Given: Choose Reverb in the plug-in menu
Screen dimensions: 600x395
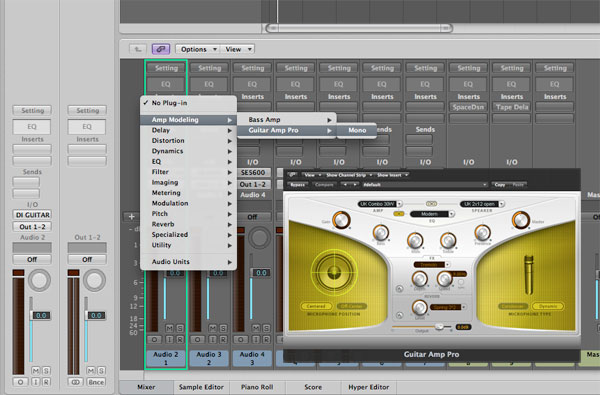Looking at the screenshot, I should [189, 224].
